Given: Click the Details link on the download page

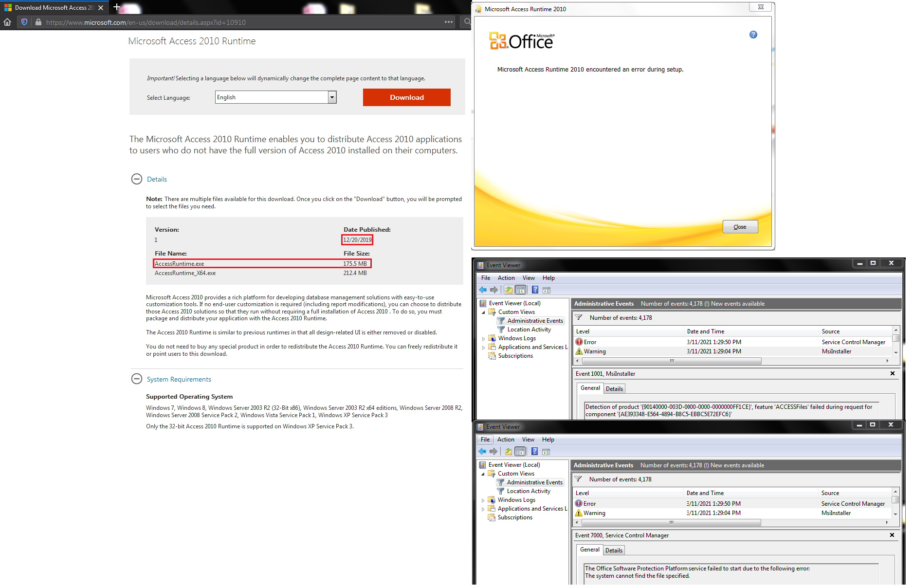Looking at the screenshot, I should [157, 179].
